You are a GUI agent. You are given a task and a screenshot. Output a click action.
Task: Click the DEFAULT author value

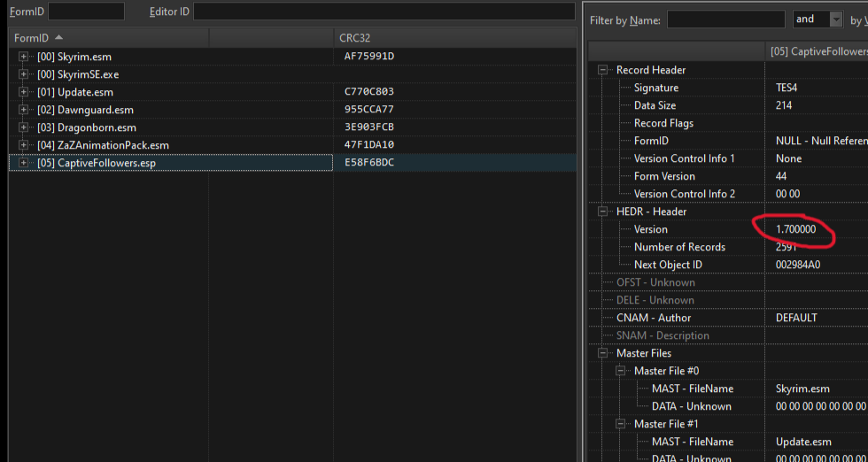tap(796, 318)
